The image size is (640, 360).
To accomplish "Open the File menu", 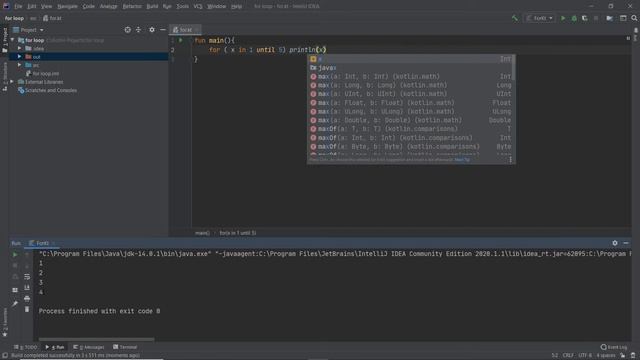I will (18, 7).
